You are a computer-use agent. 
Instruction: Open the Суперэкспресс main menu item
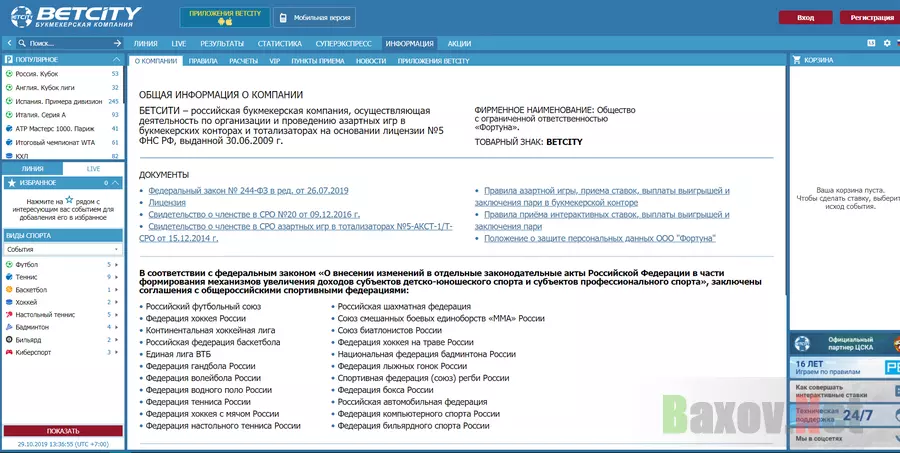(343, 44)
